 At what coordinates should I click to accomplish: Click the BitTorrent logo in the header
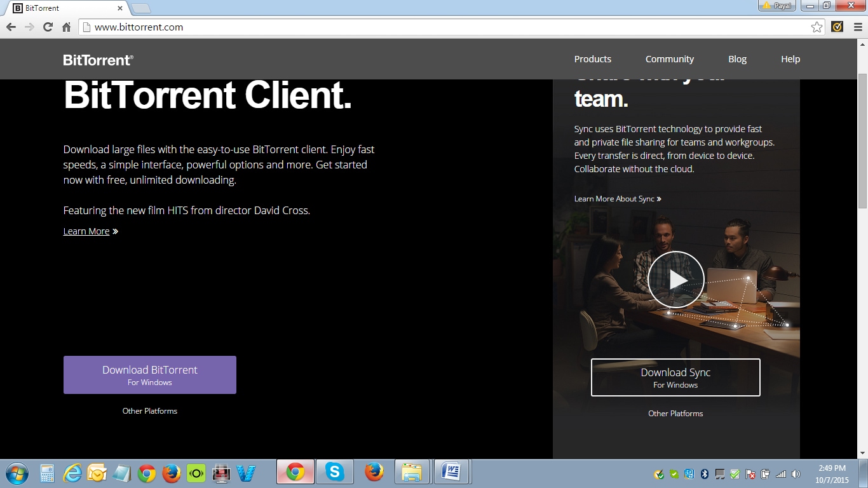98,60
